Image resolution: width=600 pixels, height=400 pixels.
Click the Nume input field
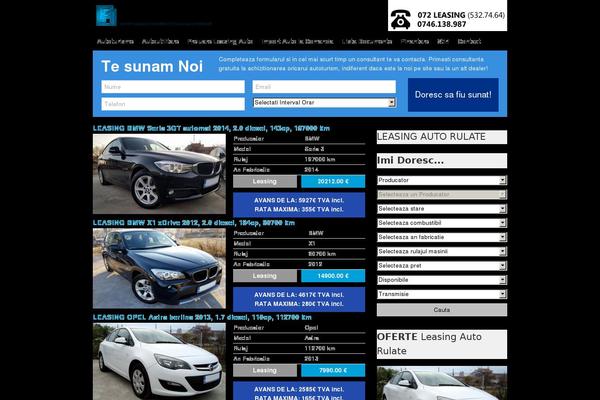(173, 87)
